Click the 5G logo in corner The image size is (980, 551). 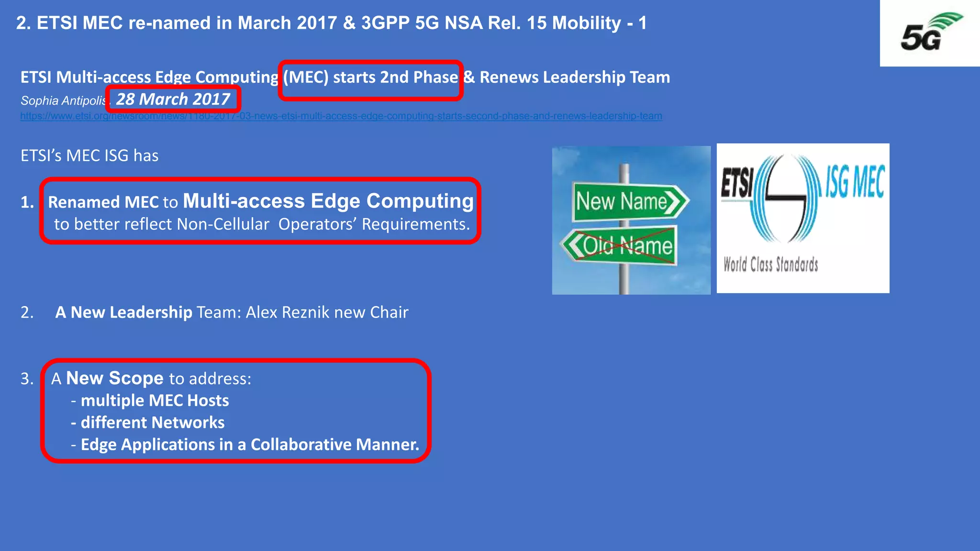(x=930, y=33)
